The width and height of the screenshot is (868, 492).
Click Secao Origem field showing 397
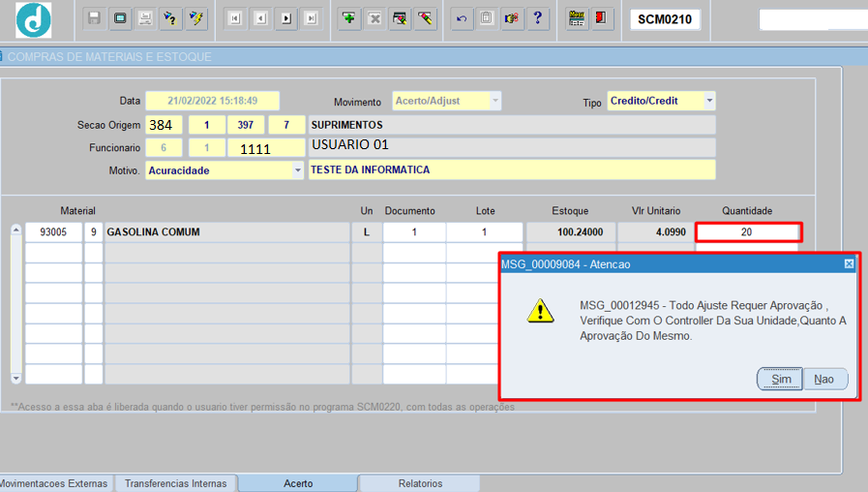click(246, 125)
